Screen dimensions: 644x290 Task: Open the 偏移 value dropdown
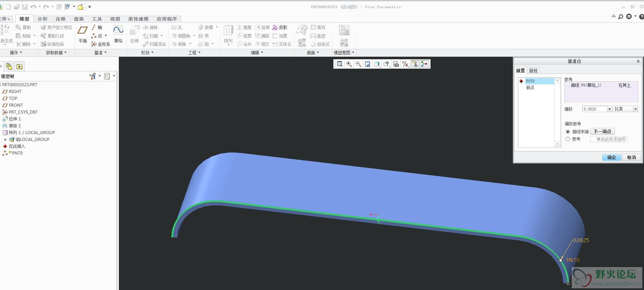609,109
